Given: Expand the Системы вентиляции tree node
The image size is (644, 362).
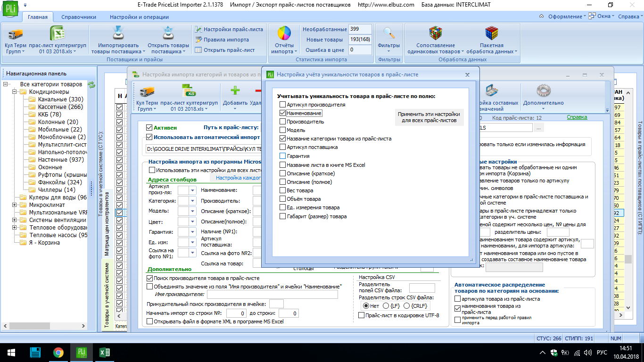Looking at the screenshot, I should pos(15,220).
